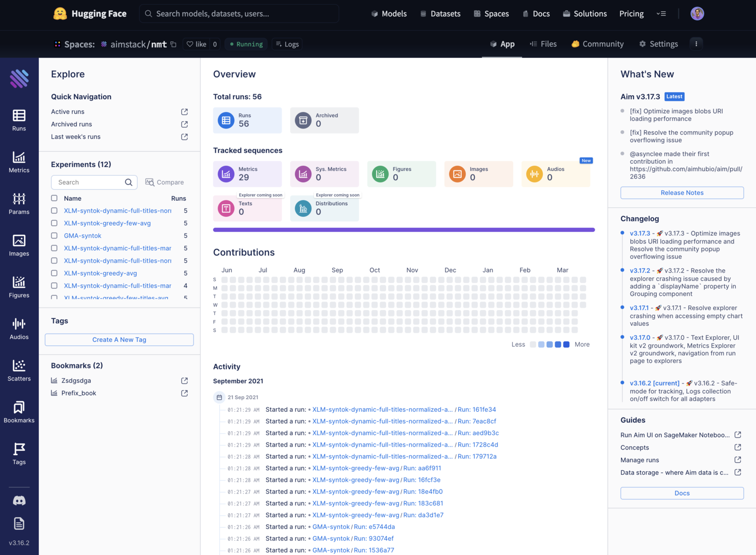Viewport: 756px width, 555px height.
Task: Open Tags page in sidebar
Action: [19, 454]
